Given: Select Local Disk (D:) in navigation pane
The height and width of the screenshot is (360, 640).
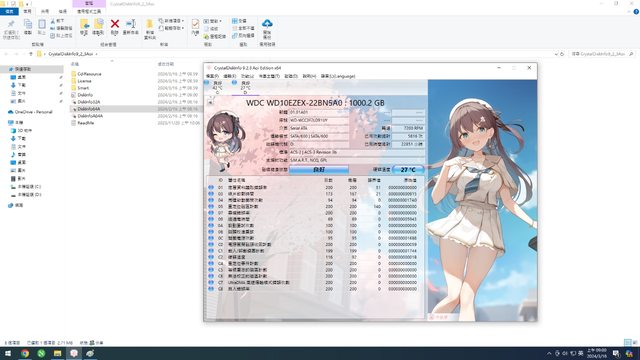Looking at the screenshot, I should click(x=29, y=195).
